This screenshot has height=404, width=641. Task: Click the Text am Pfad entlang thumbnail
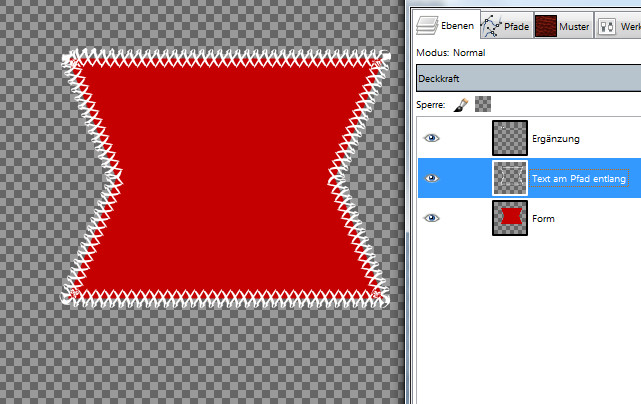click(x=510, y=178)
